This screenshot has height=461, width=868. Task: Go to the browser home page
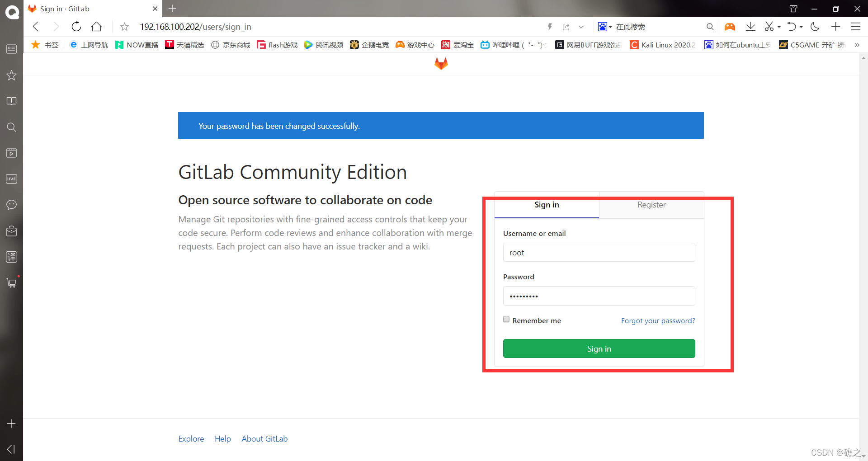click(96, 27)
